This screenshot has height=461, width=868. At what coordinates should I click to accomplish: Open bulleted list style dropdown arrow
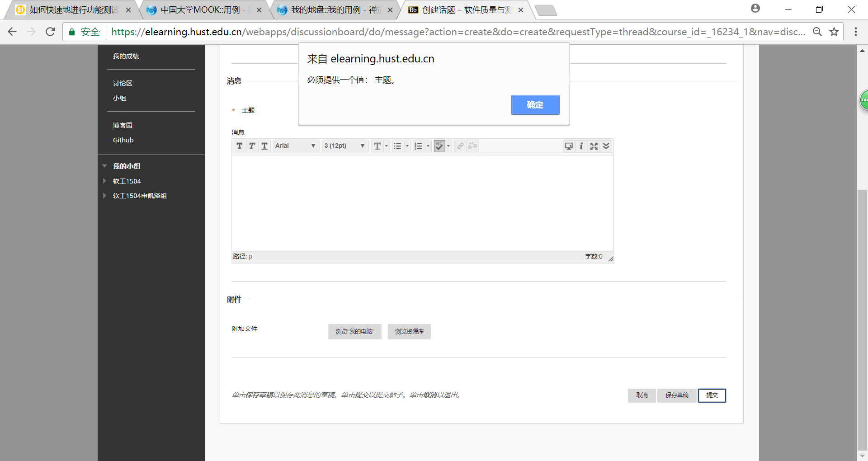(x=407, y=146)
